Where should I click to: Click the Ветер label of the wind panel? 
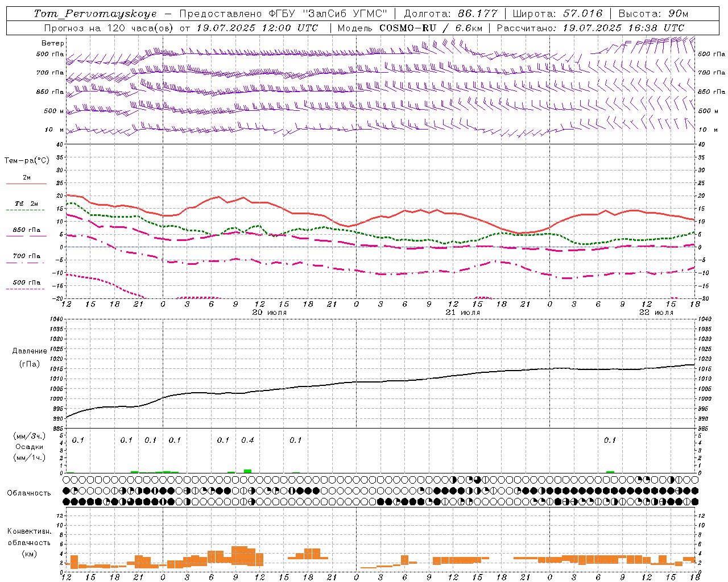(53, 43)
